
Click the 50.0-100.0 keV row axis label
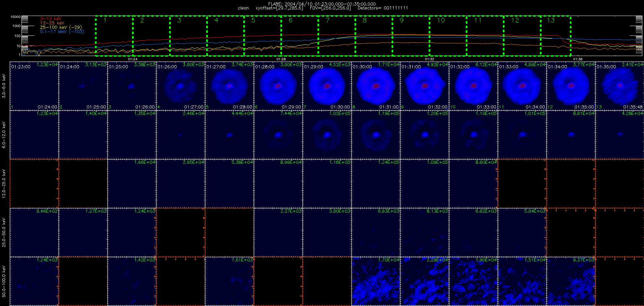(4, 281)
